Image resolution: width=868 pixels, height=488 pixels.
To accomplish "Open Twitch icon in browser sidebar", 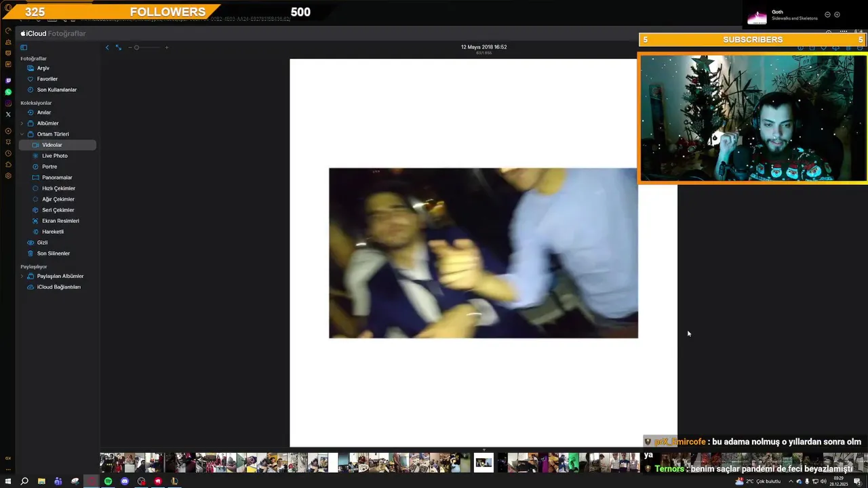I will click(8, 81).
